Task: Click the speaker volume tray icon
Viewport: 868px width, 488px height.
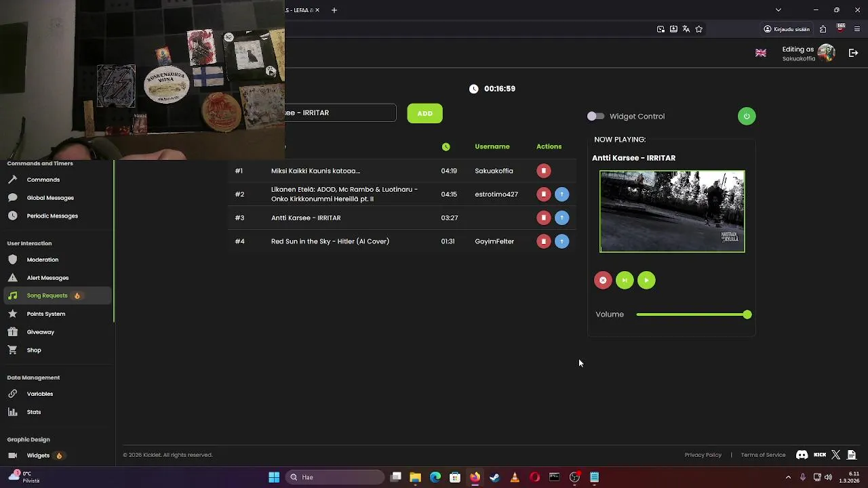Action: click(828, 477)
